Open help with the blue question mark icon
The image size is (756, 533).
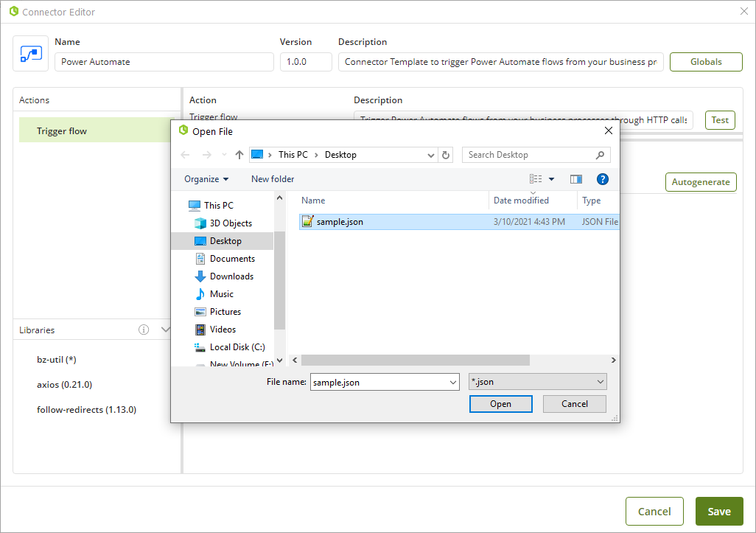pyautogui.click(x=603, y=179)
